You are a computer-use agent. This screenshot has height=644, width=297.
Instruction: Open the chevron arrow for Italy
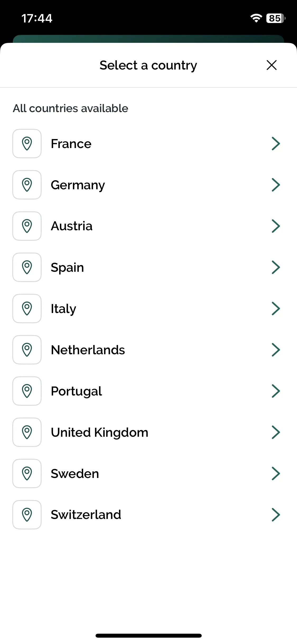coord(276,309)
